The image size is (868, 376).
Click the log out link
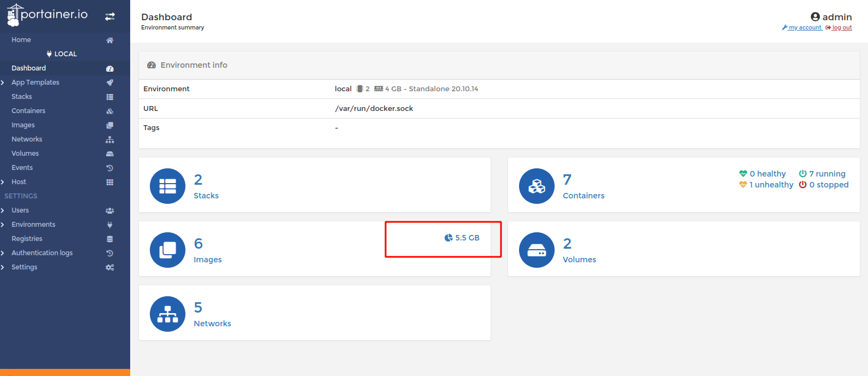click(839, 27)
